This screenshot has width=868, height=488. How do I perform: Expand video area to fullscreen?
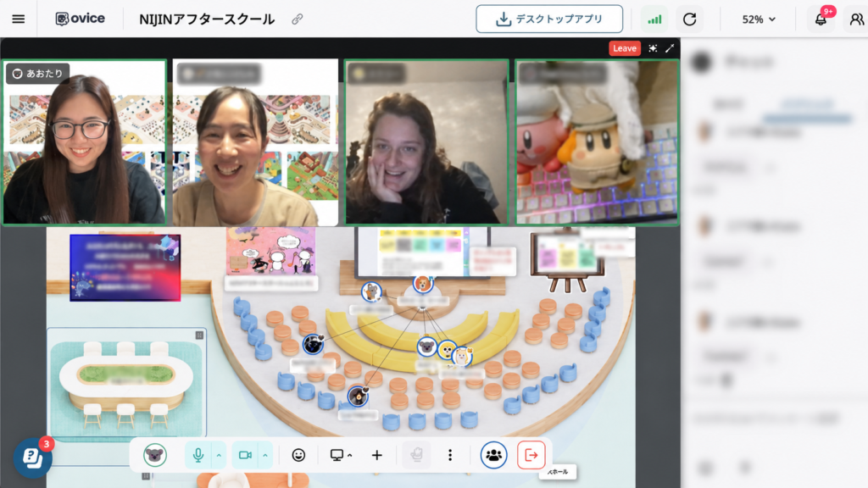670,48
